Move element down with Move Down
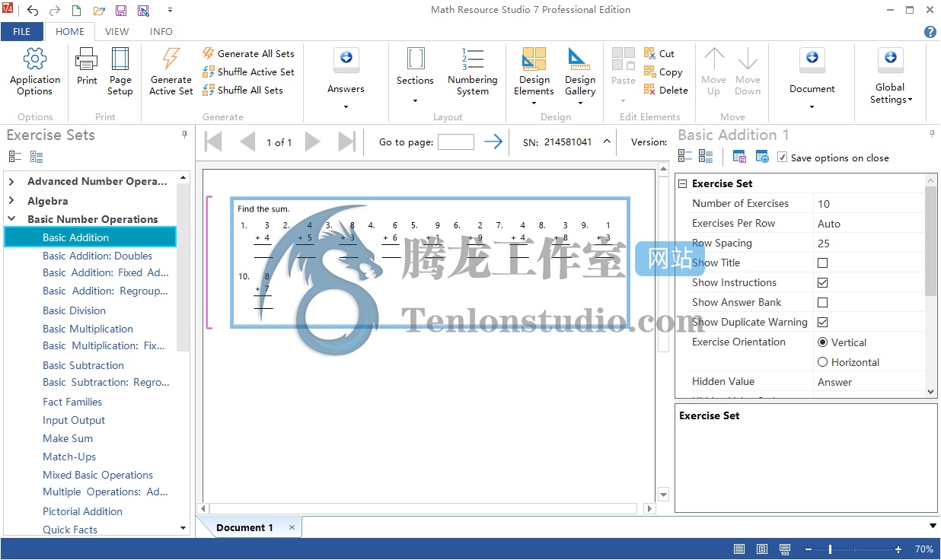 point(748,72)
